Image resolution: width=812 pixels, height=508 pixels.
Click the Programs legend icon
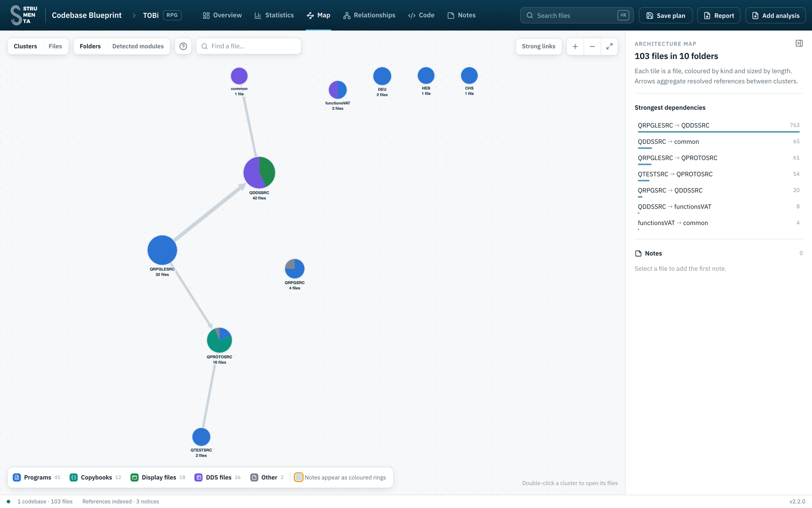point(17,478)
